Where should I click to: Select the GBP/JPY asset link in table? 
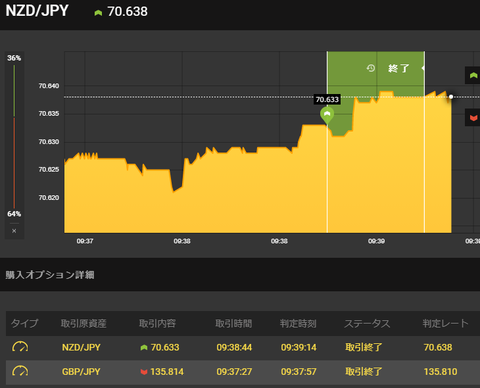81,372
